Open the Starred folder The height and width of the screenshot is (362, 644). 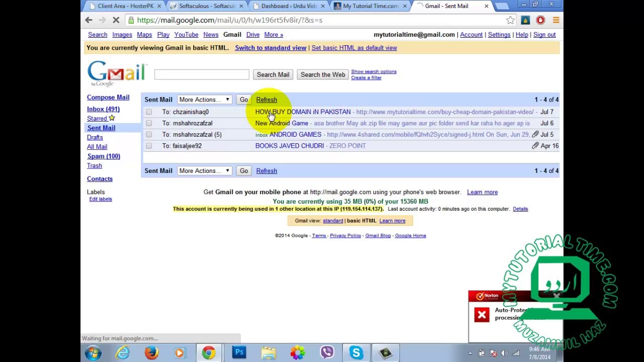tap(97, 119)
